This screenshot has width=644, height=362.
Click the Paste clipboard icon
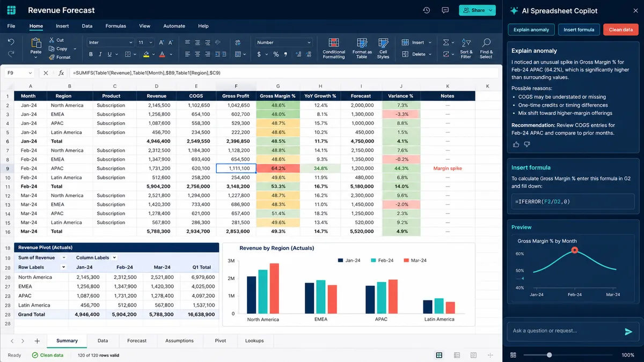[36, 43]
